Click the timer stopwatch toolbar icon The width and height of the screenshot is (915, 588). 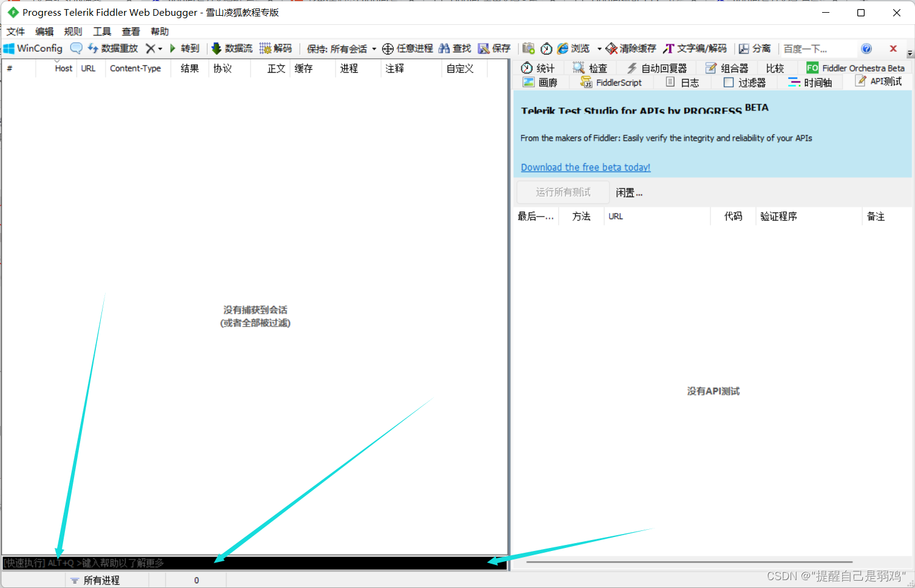pyautogui.click(x=546, y=49)
